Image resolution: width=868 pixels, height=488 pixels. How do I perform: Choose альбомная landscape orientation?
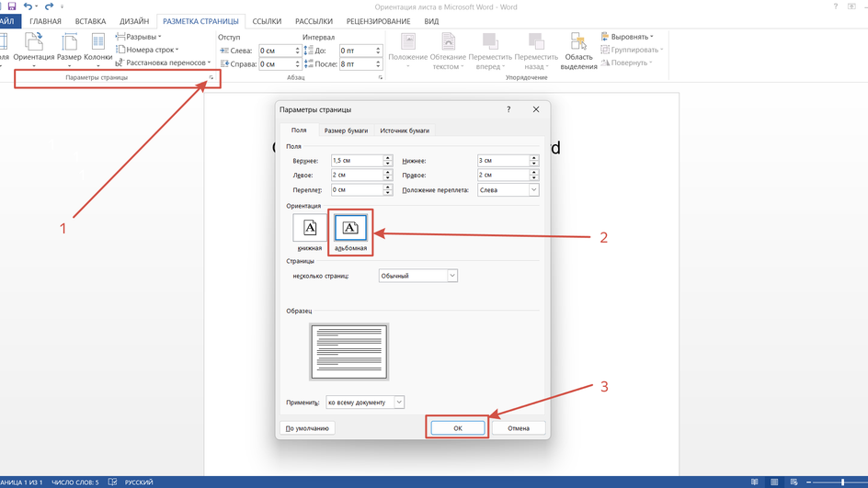click(350, 233)
